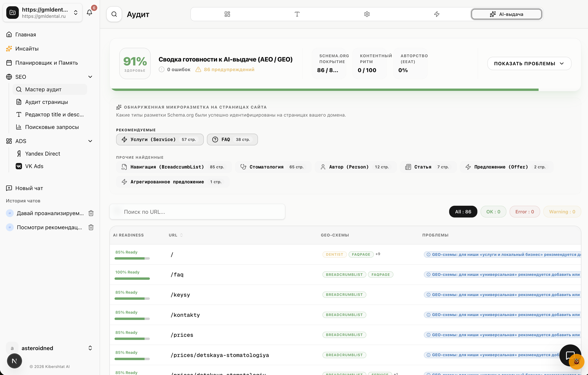This screenshot has height=375, width=588.
Task: Switch to the settings gear tab
Action: 367,14
